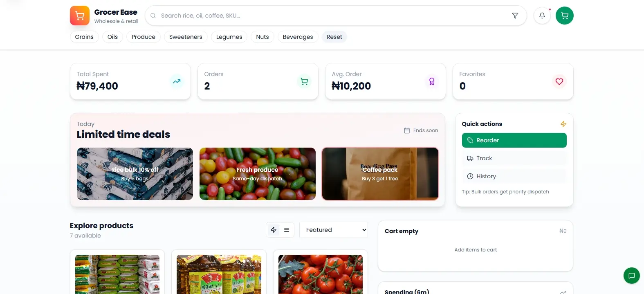Open the Featured sort dropdown
The image size is (644, 294).
[333, 229]
